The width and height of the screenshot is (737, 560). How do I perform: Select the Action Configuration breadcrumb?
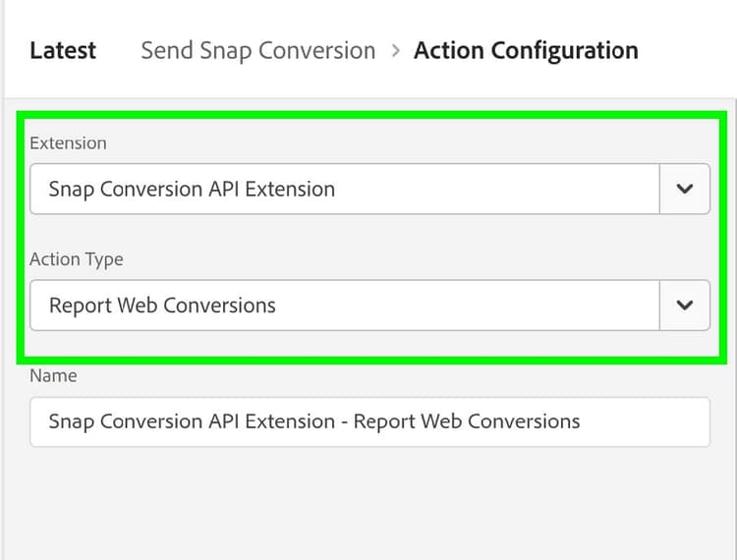pos(526,51)
